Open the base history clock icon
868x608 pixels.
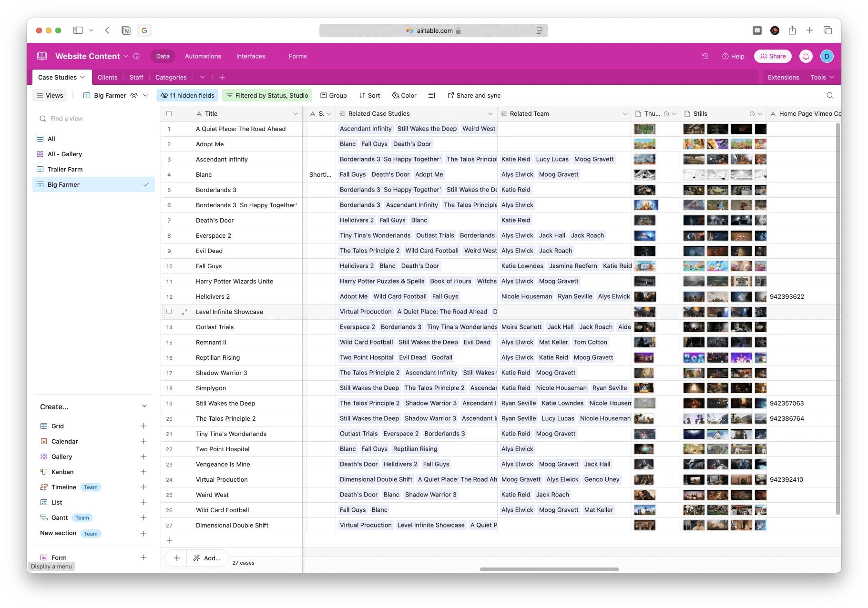[705, 56]
